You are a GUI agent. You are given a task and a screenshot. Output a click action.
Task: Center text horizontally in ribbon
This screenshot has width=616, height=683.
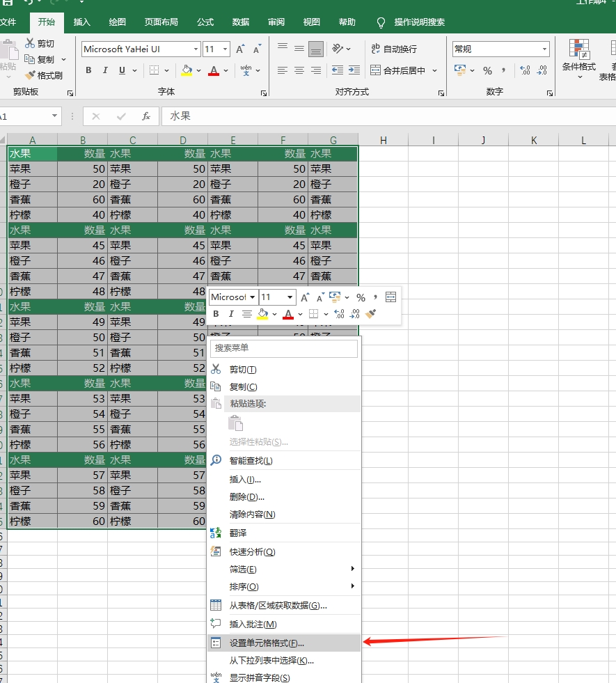[x=299, y=70]
